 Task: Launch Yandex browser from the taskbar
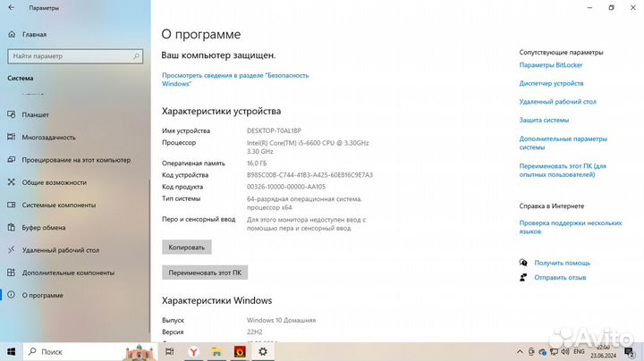(193, 351)
